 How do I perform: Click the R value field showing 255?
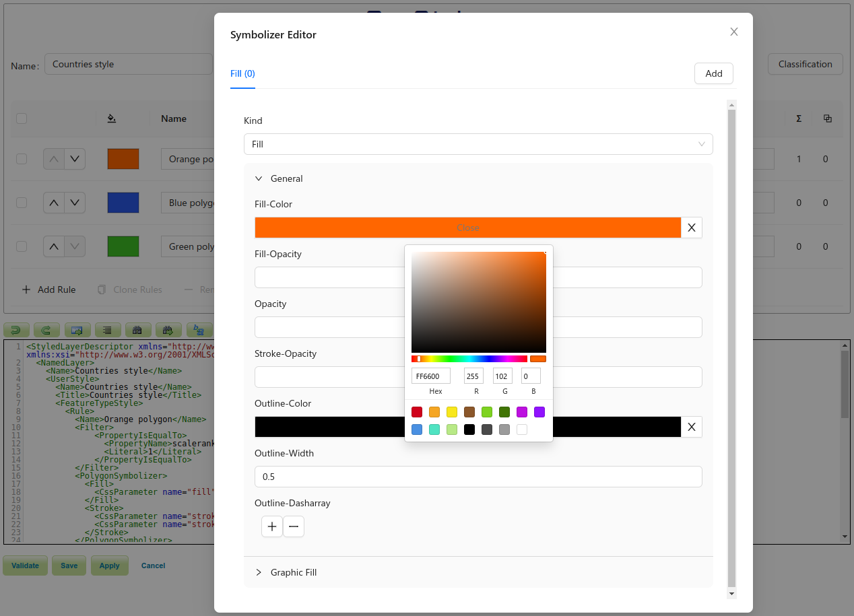click(x=473, y=376)
